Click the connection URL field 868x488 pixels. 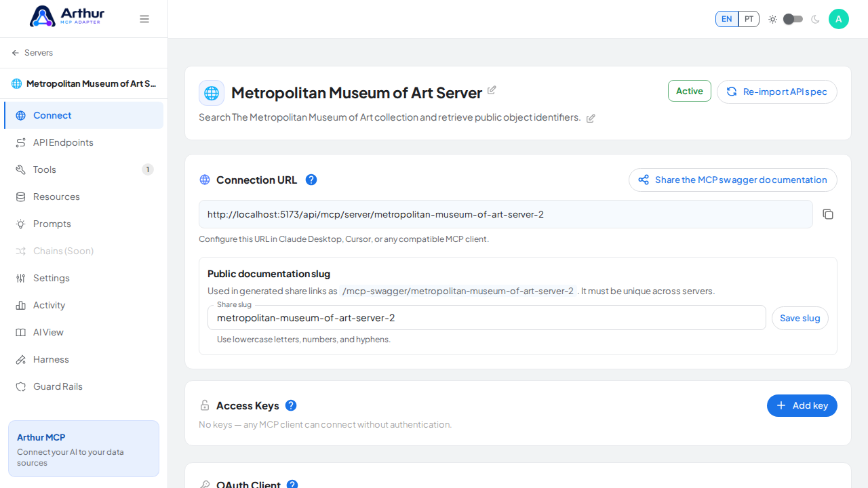506,214
